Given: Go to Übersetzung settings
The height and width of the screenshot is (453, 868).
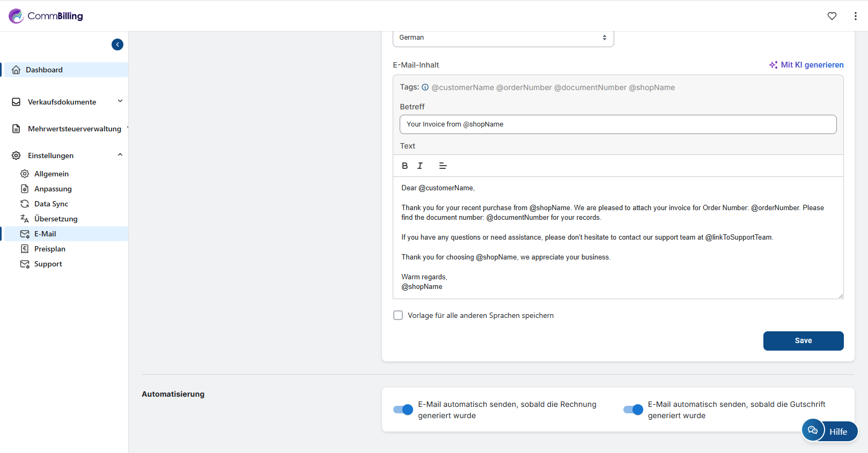Looking at the screenshot, I should tap(56, 219).
